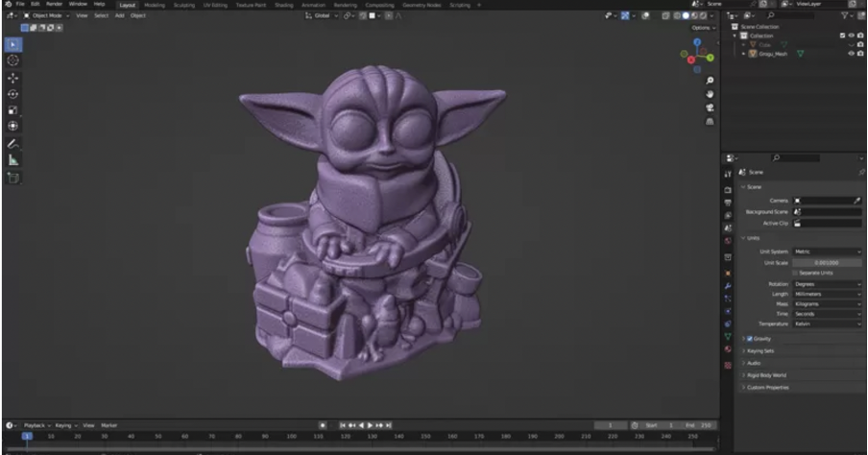The width and height of the screenshot is (868, 455).
Task: Select the Cursor tool in toolbar
Action: click(13, 60)
